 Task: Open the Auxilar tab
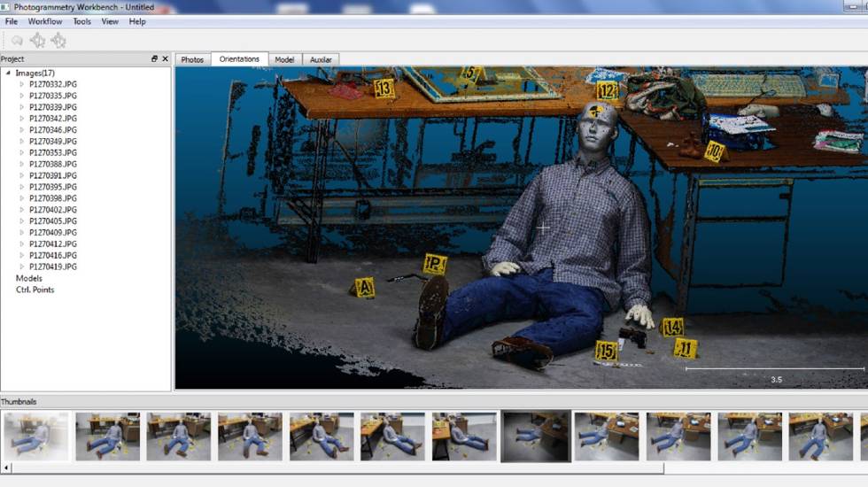[321, 59]
